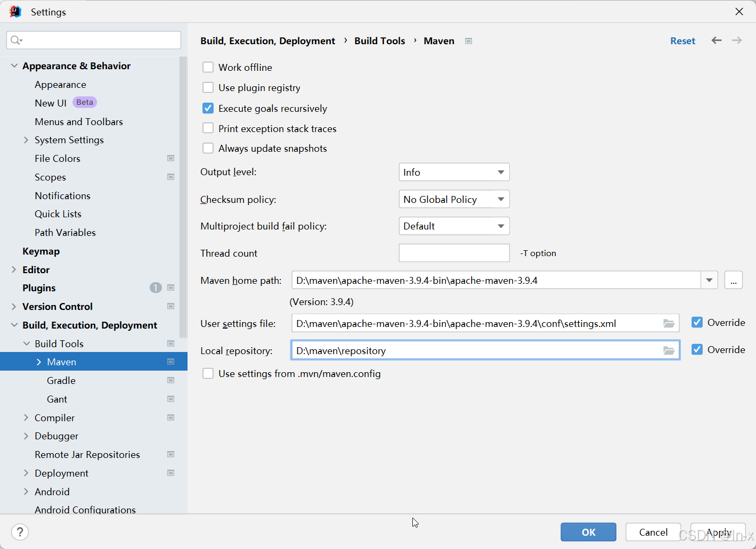
Task: Open the Checksum policy dropdown
Action: click(454, 199)
